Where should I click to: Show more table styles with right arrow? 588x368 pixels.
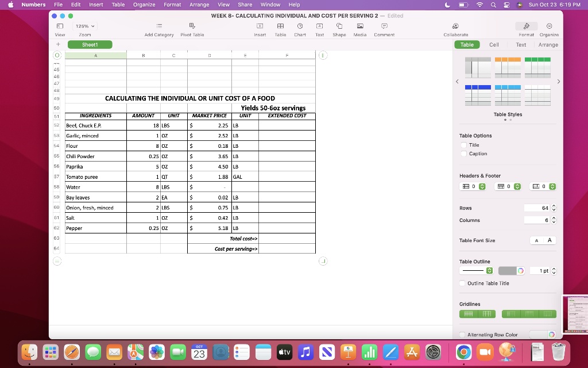click(558, 81)
